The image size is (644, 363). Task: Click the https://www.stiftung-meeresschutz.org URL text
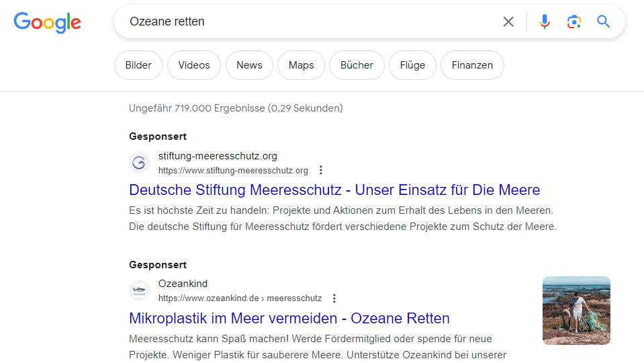click(x=233, y=171)
